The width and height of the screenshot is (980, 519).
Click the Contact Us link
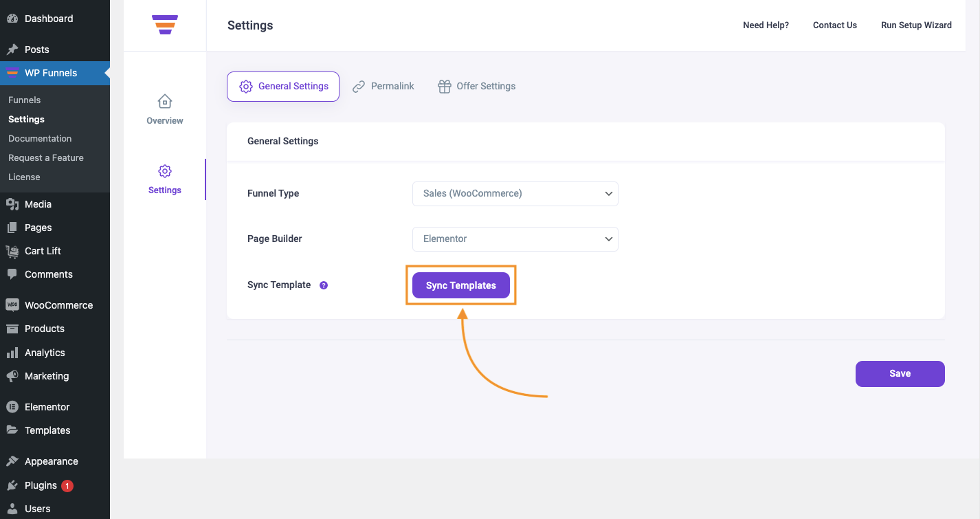coord(835,25)
